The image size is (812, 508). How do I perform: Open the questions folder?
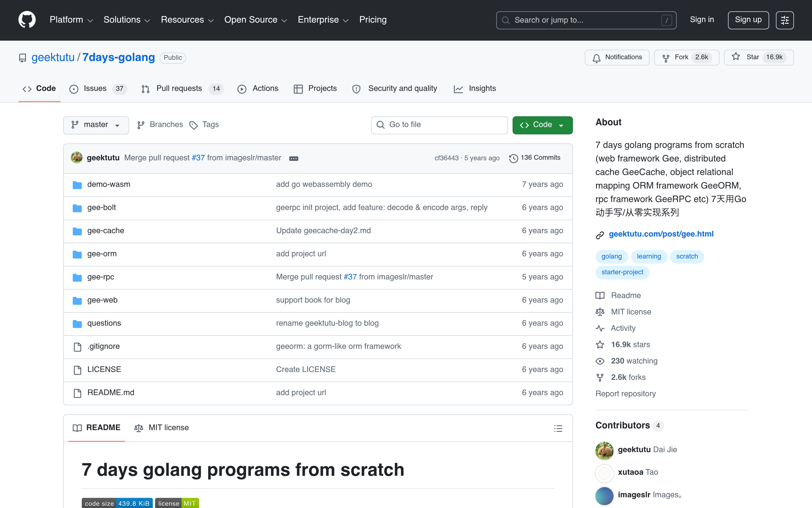click(104, 323)
